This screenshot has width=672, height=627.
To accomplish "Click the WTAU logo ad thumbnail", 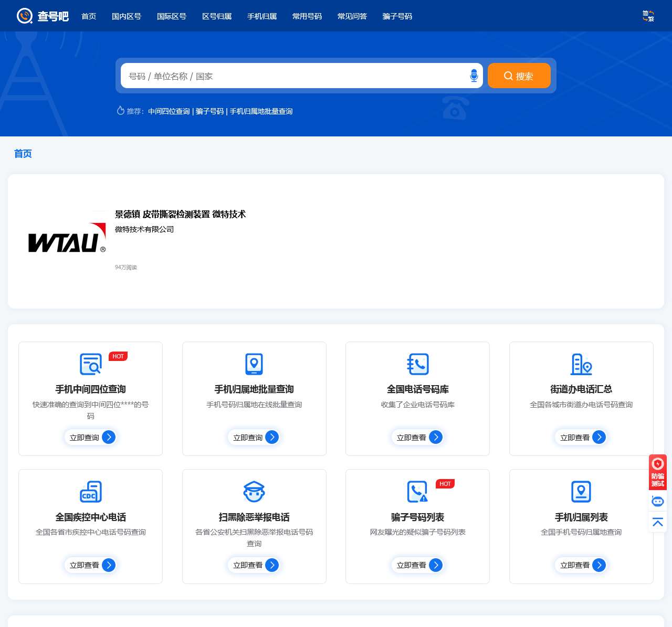I will point(67,239).
